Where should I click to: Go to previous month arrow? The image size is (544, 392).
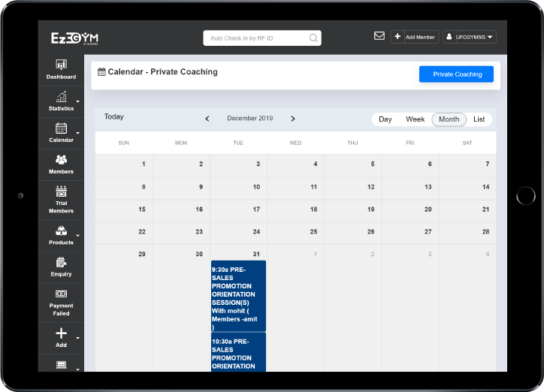click(x=207, y=119)
